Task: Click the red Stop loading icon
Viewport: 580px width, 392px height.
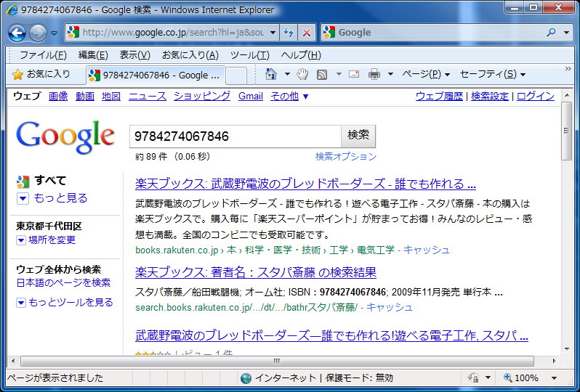Action: (x=306, y=33)
